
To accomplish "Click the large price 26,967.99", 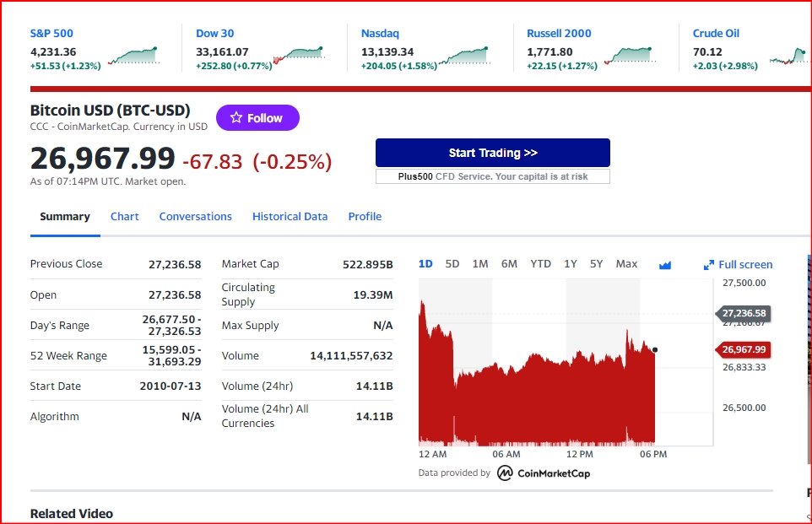I will [x=102, y=158].
